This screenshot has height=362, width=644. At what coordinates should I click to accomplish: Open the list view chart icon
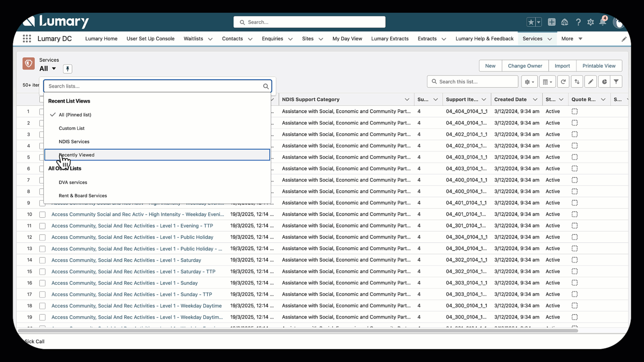[x=604, y=81]
